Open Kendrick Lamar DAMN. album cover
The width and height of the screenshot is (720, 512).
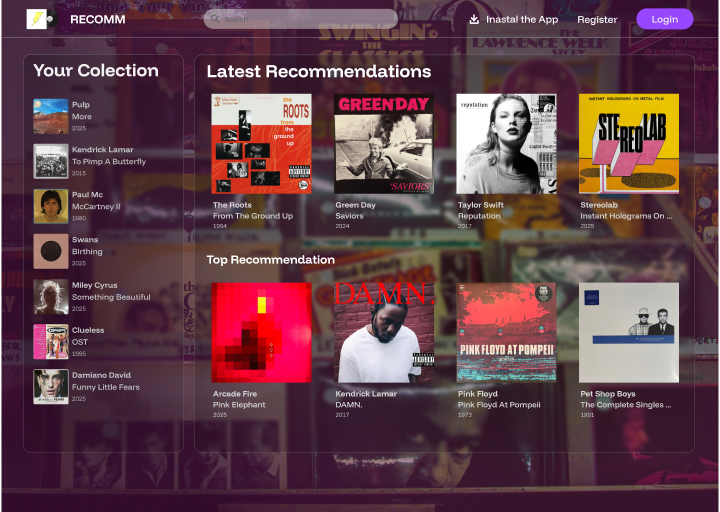pyautogui.click(x=384, y=332)
